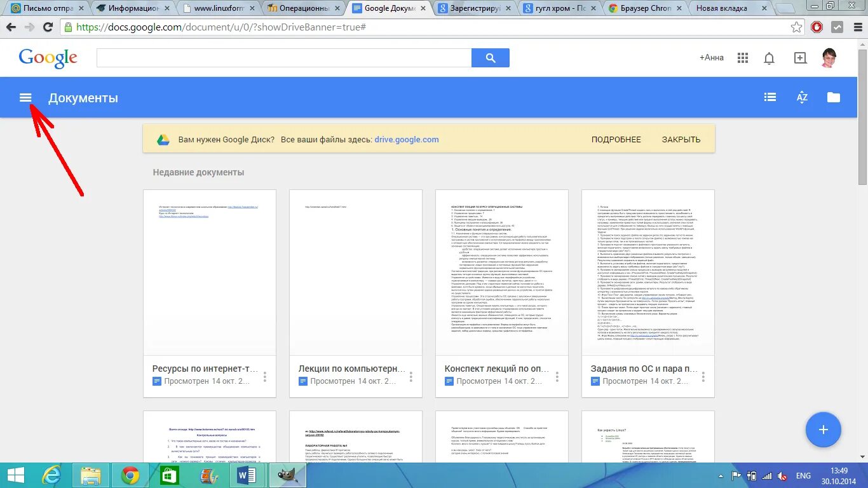Open Google notifications bell icon
Image resolution: width=868 pixels, height=488 pixels.
pos(769,58)
